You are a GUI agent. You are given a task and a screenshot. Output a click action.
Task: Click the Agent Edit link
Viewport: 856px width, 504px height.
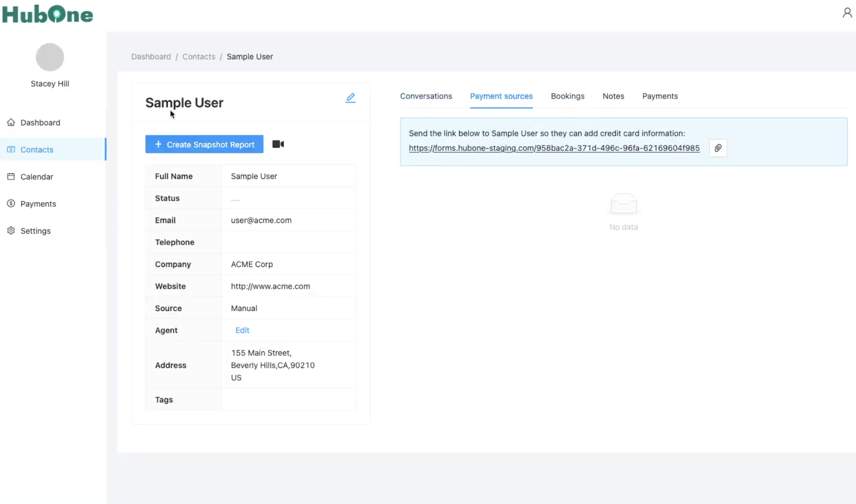click(x=242, y=330)
